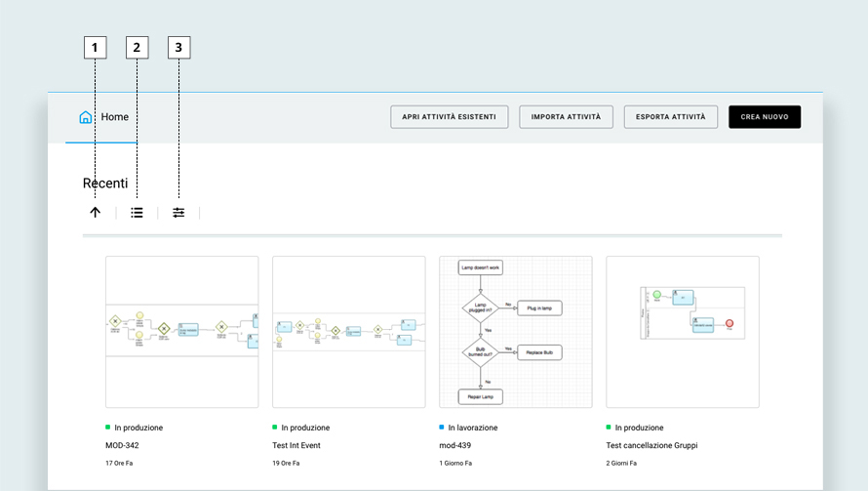868x491 pixels.
Task: Click the house icon next to Home
Action: click(x=86, y=117)
